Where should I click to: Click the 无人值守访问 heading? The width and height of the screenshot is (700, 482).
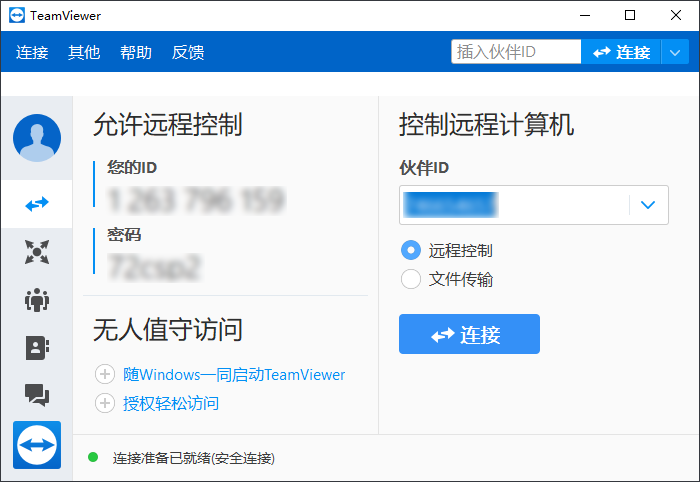coord(167,330)
